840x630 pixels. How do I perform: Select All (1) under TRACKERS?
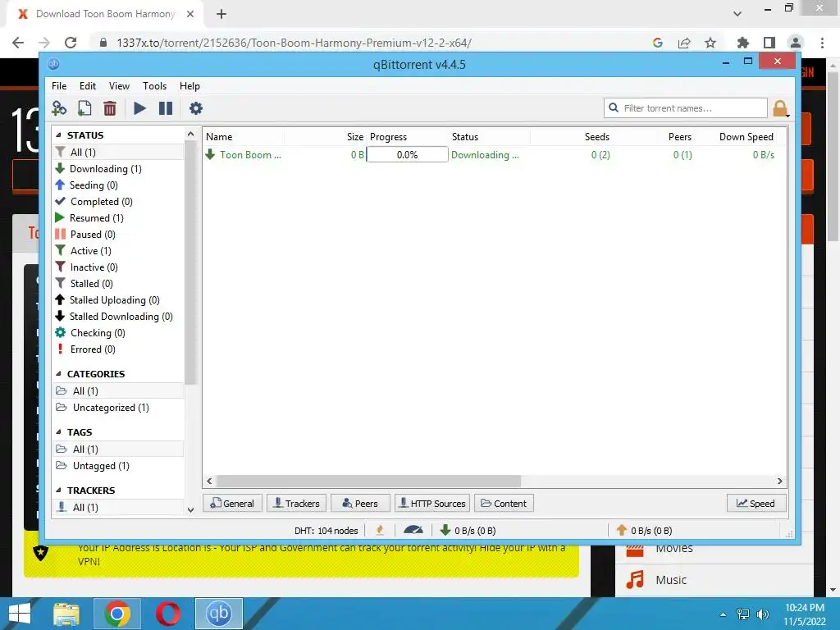tap(118, 507)
